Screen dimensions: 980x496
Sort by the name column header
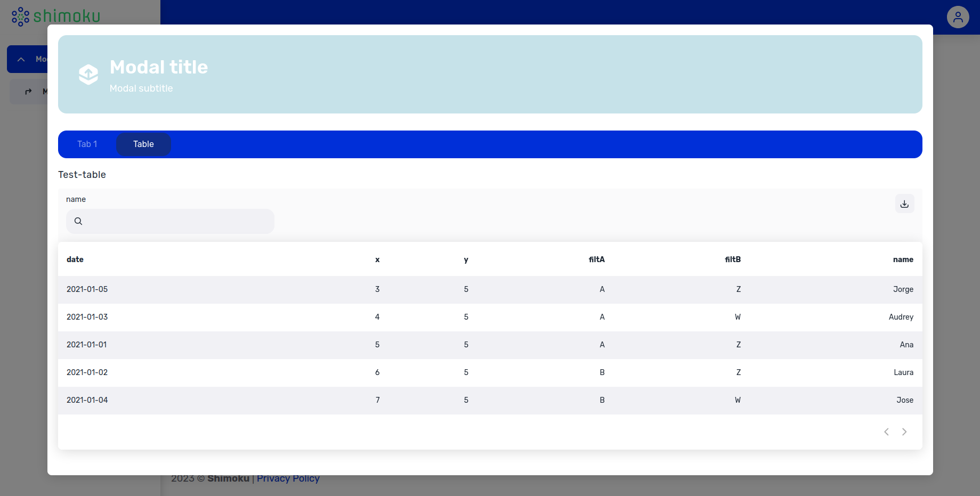click(x=903, y=259)
